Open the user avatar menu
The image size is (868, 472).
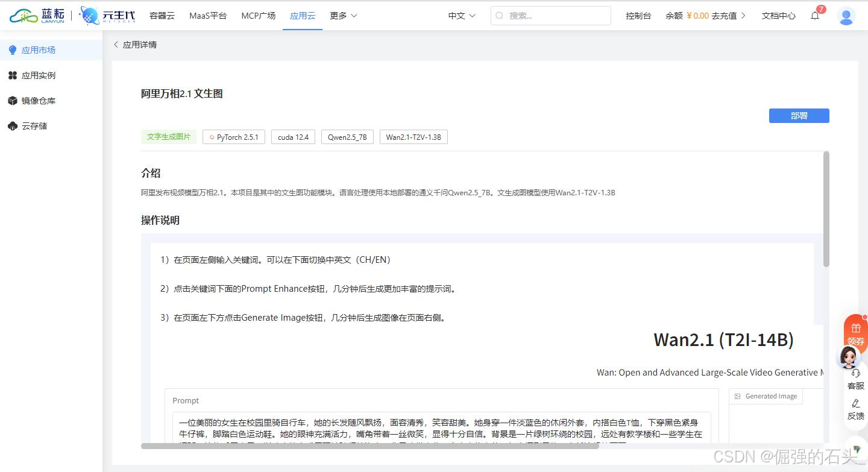[846, 16]
